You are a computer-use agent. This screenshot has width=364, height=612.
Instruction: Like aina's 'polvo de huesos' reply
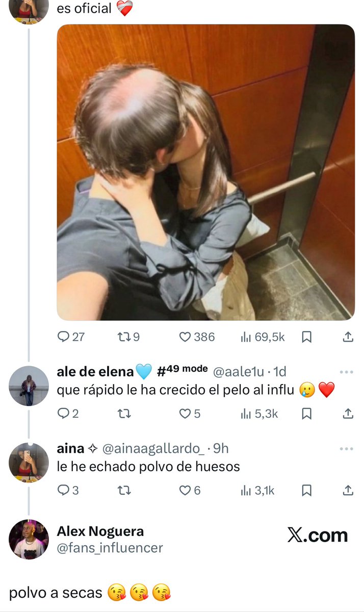click(x=190, y=490)
